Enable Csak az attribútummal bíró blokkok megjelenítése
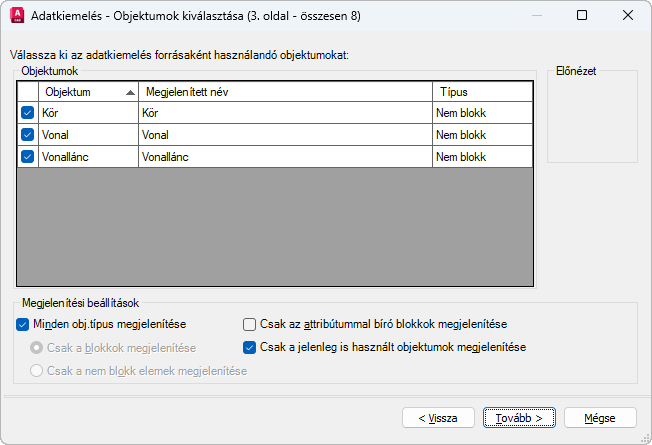Viewport: 652px width, 445px height. pyautogui.click(x=250, y=324)
